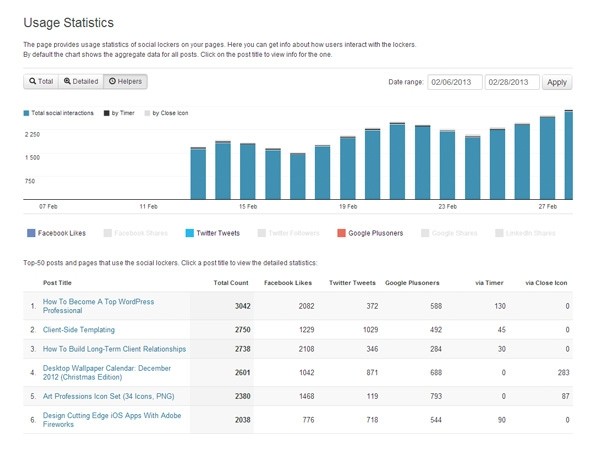Toggle the Twitter Tweets legend filter
This screenshot has width=600, height=450.
(218, 233)
